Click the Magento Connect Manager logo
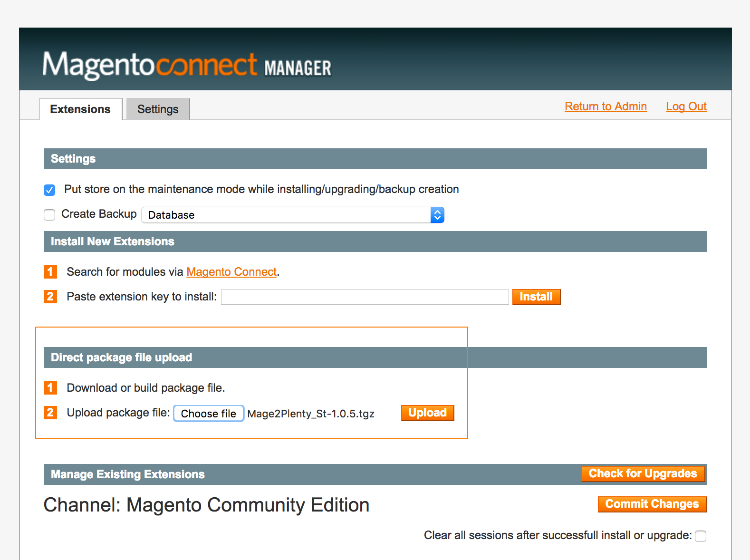 [187, 65]
